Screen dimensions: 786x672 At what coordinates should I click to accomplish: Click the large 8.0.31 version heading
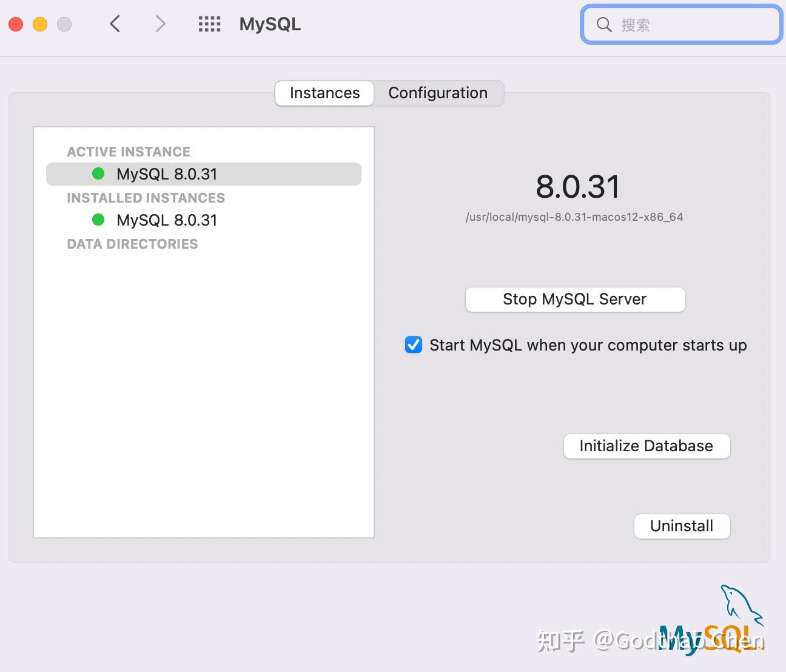578,186
